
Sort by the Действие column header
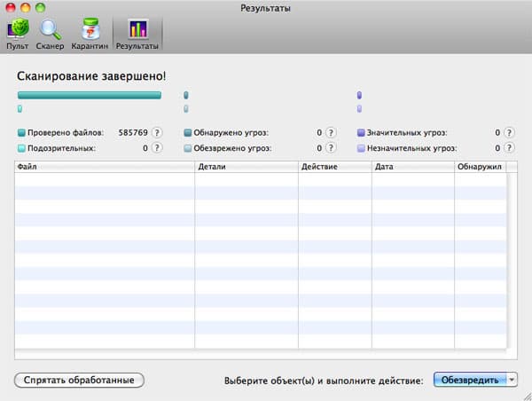[x=334, y=166]
